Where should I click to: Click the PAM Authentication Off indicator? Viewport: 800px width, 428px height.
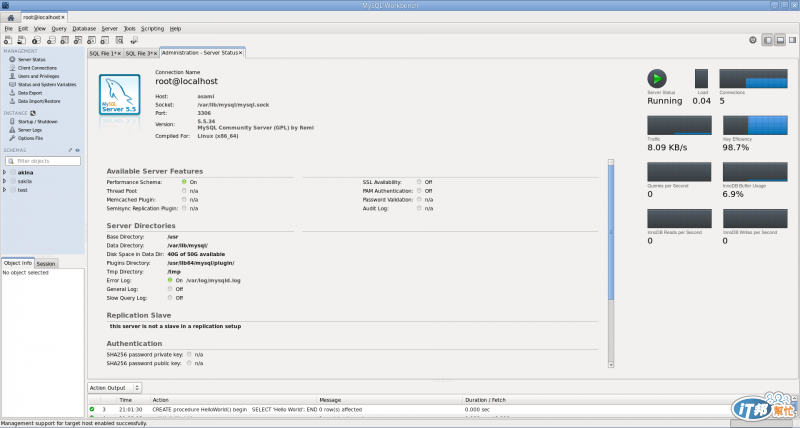pyautogui.click(x=419, y=191)
